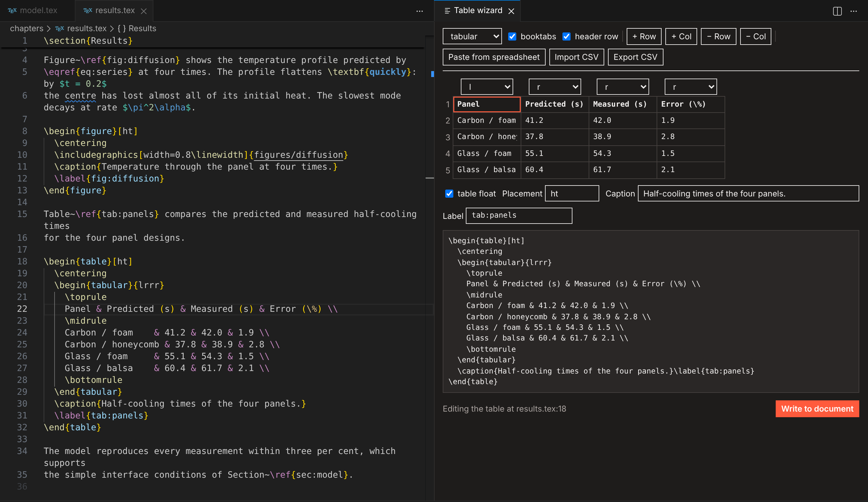This screenshot has height=502, width=868.
Task: Select the cell containing 41.2
Action: point(555,121)
